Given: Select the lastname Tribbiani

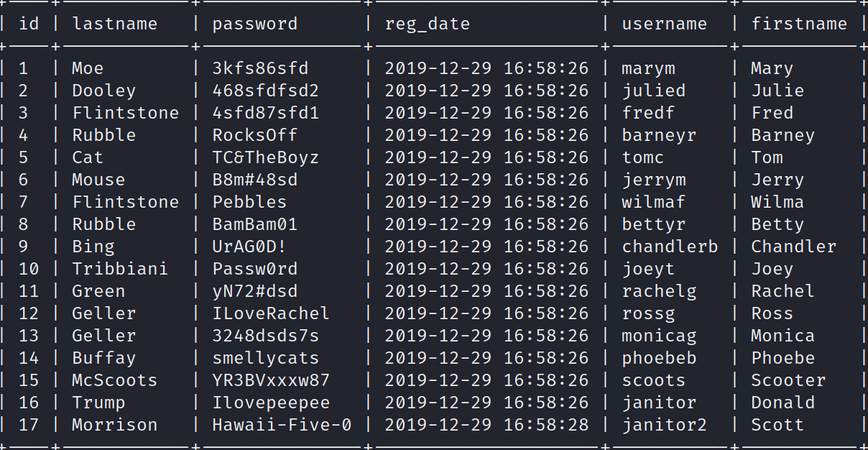Looking at the screenshot, I should [x=119, y=269].
